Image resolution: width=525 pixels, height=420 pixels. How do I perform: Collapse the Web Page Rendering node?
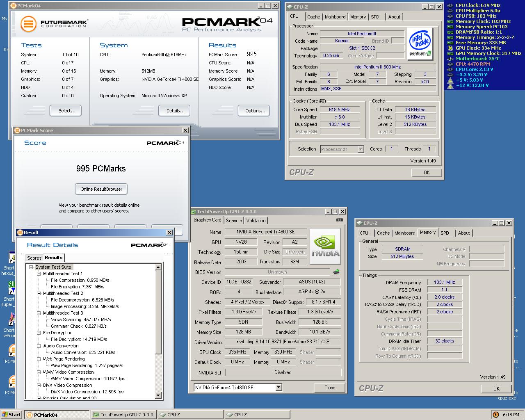click(39, 359)
